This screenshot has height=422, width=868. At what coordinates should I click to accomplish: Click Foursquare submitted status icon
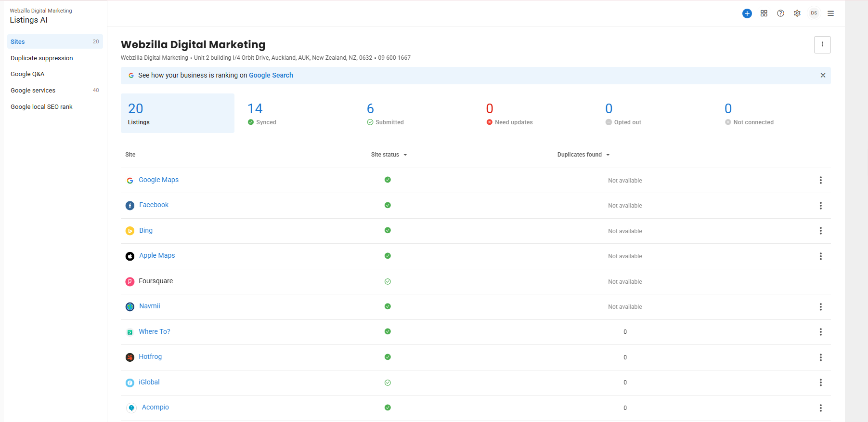(388, 281)
